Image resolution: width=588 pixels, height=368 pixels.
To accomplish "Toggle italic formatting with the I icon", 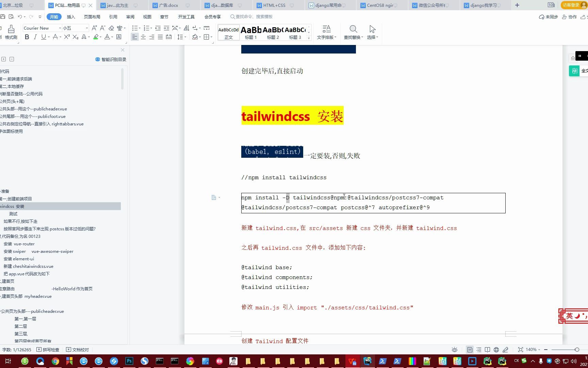I will point(35,37).
